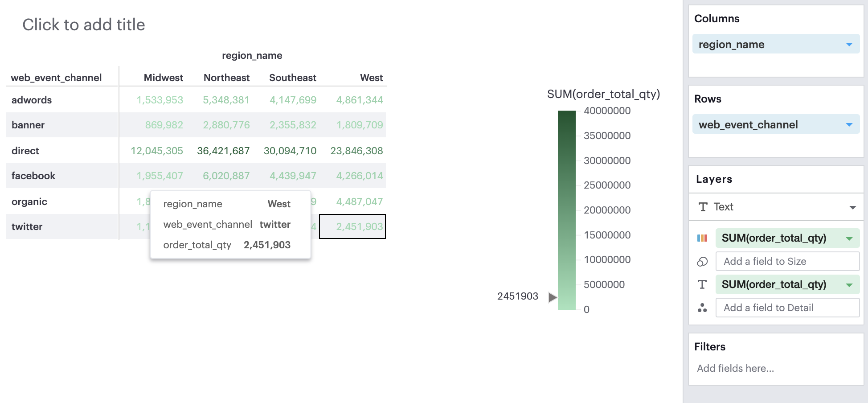Click the 'Click to add title' placeholder
The image size is (868, 403).
84,25
